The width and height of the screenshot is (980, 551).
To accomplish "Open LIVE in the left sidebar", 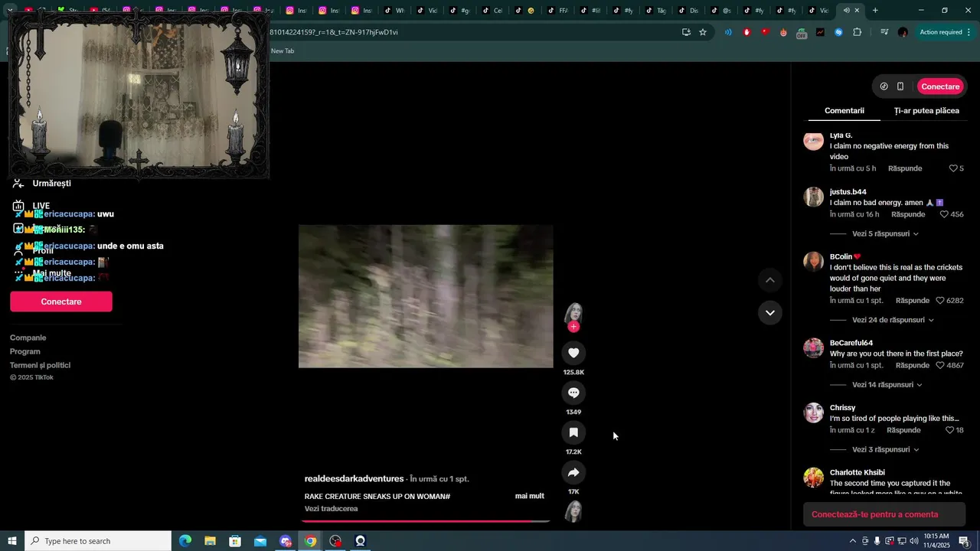I will [x=31, y=206].
